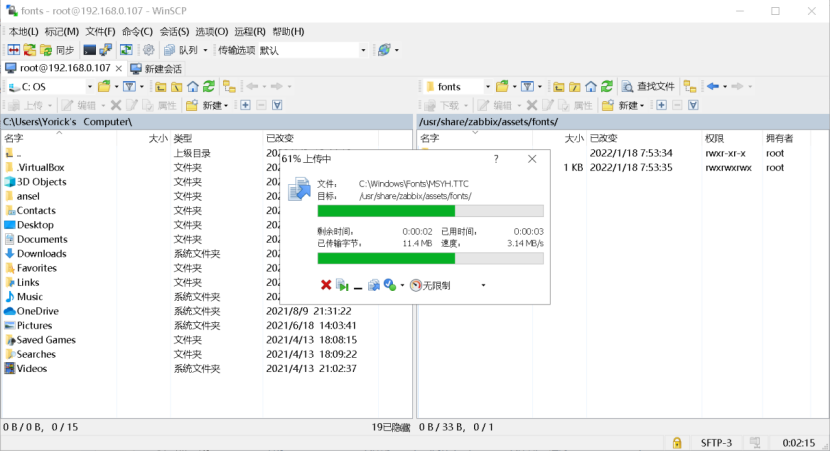Toggle the remote directory tree icon

pyautogui.click(x=690, y=86)
